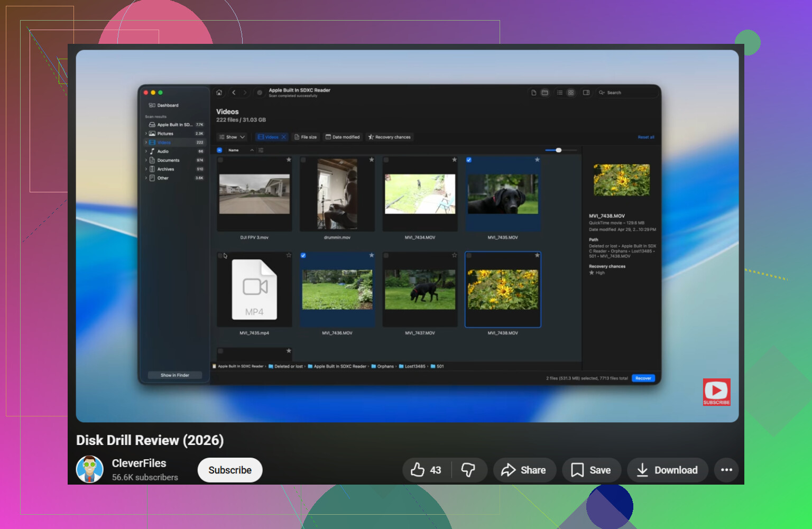Uncheck the MVI_7436.MOV checkbox
Screen dimensions: 812x529
(x=303, y=255)
